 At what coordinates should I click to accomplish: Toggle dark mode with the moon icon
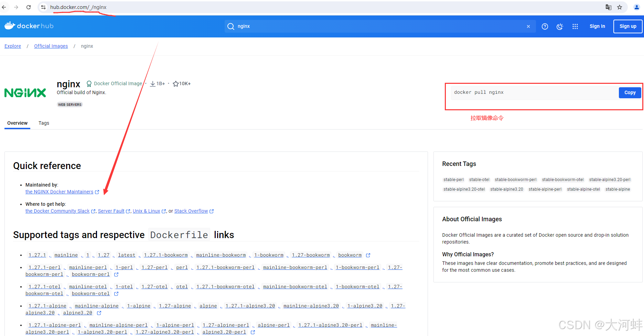point(560,26)
